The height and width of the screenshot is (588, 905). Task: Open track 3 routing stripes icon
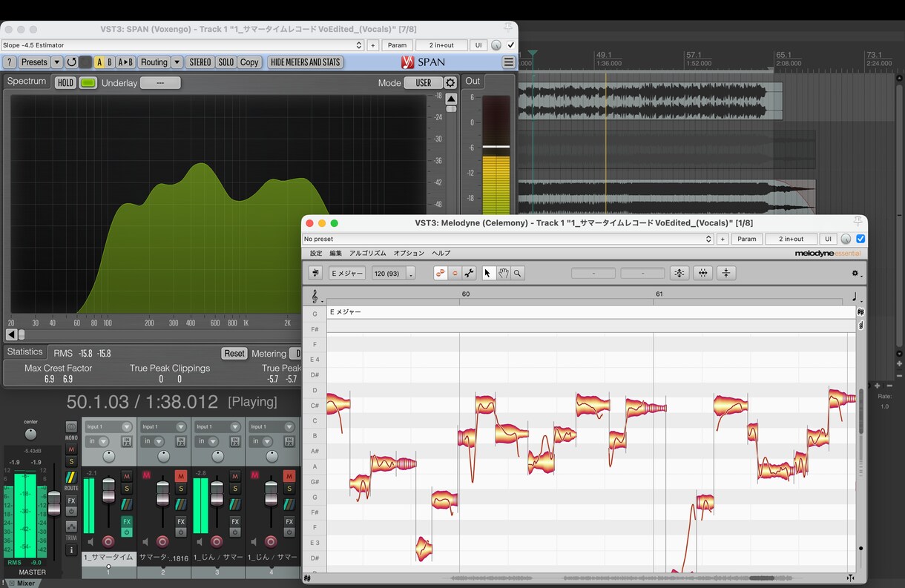235,504
